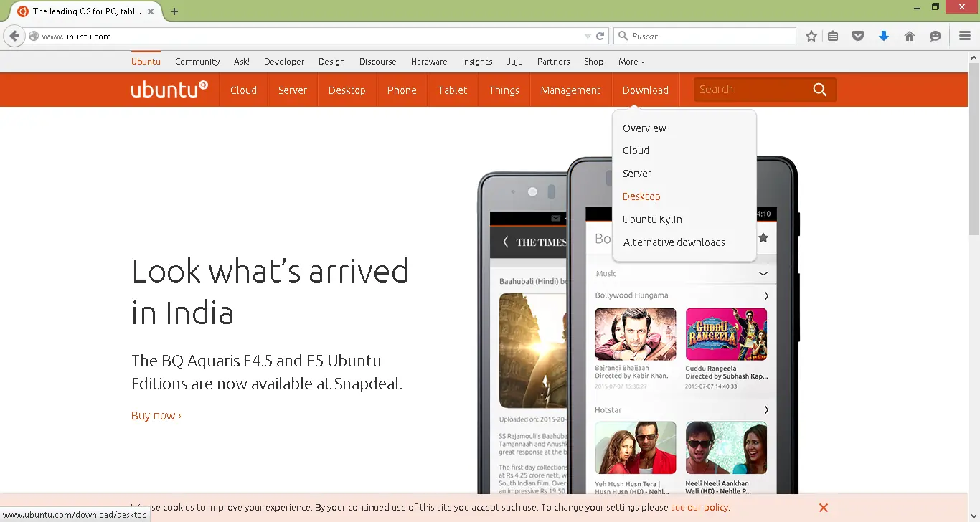Open Desktop in orange navigation bar
980x522 pixels.
click(347, 90)
